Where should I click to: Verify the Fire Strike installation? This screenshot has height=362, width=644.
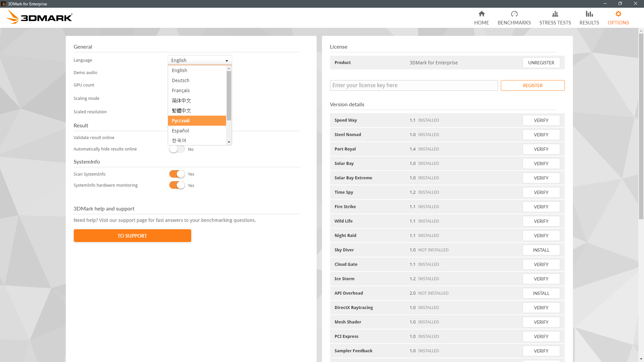click(x=541, y=207)
